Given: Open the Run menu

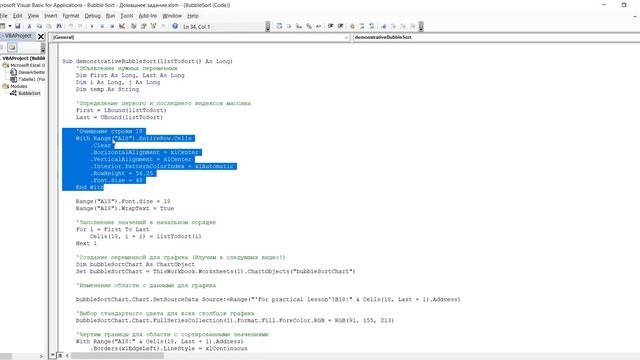Looking at the screenshot, I should (110, 16).
